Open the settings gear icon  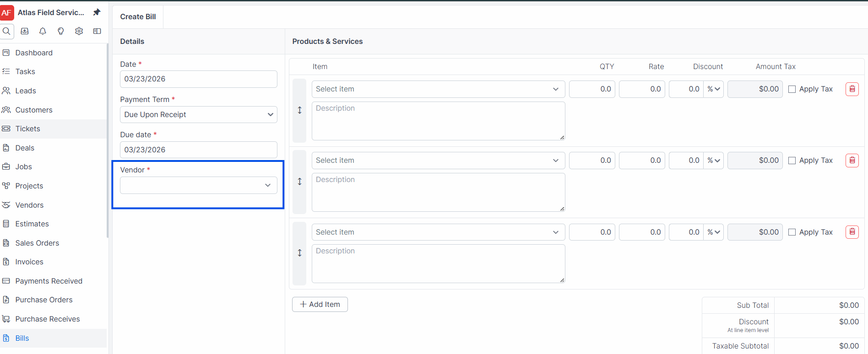point(79,31)
